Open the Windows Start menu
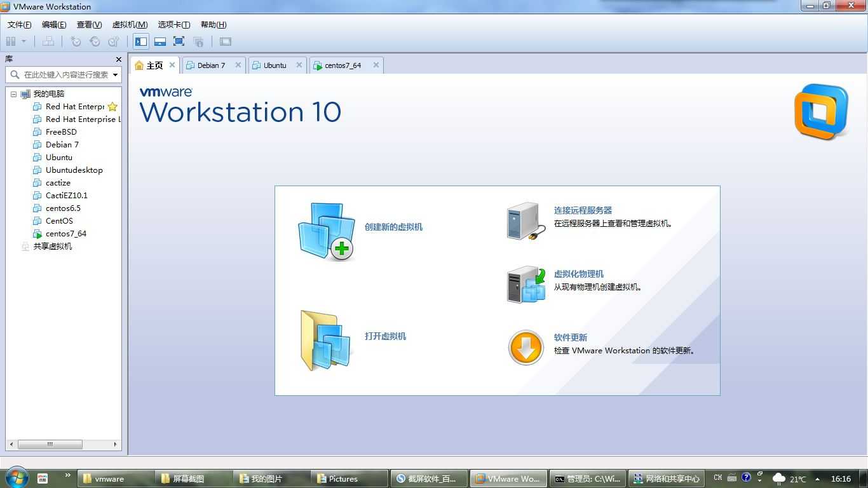 click(x=16, y=478)
